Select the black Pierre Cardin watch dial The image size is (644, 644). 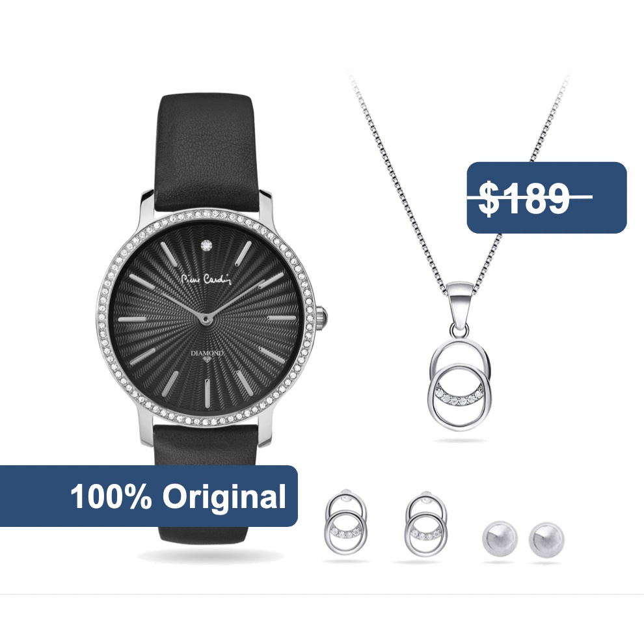tap(206, 317)
